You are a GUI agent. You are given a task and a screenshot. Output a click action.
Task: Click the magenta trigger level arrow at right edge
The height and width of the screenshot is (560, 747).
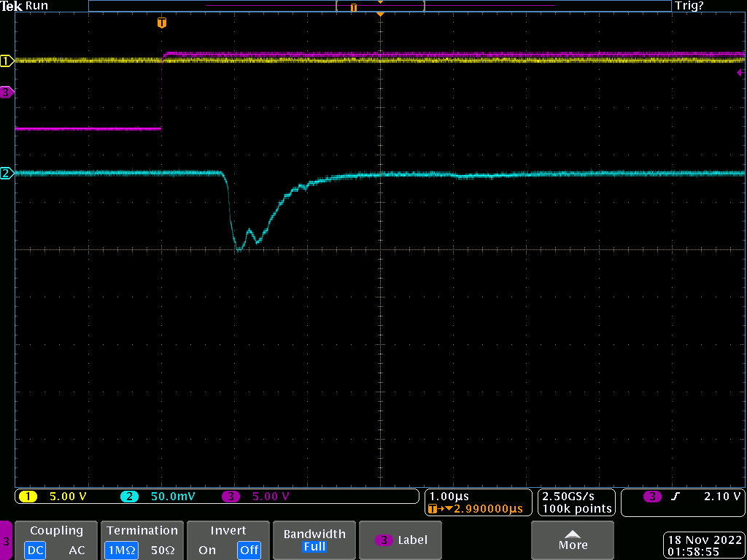click(740, 73)
